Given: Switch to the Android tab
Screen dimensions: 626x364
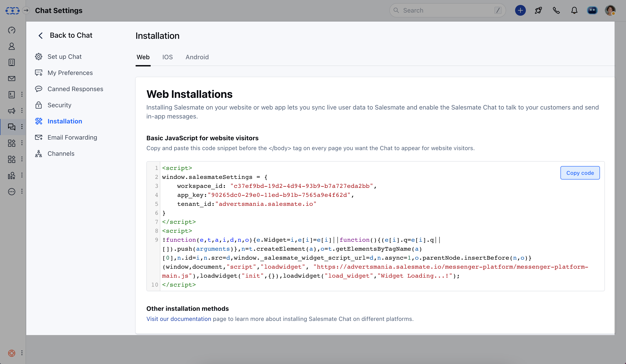Looking at the screenshot, I should coord(197,57).
